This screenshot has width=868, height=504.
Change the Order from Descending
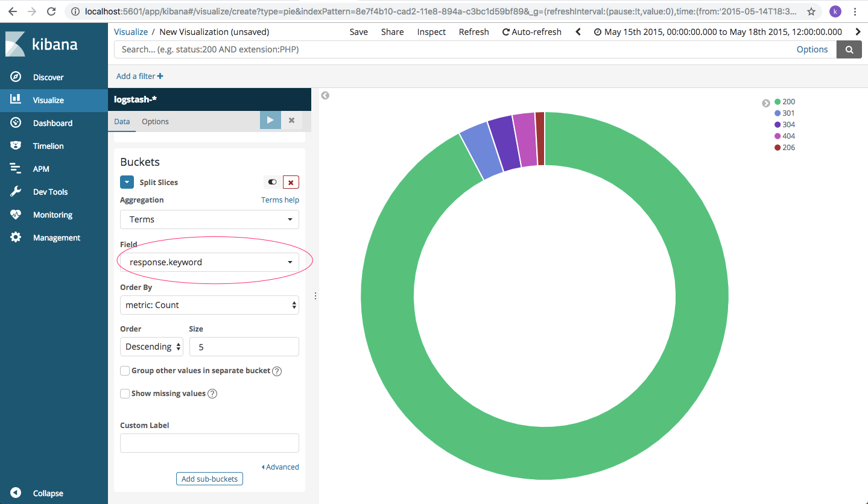[x=151, y=347]
